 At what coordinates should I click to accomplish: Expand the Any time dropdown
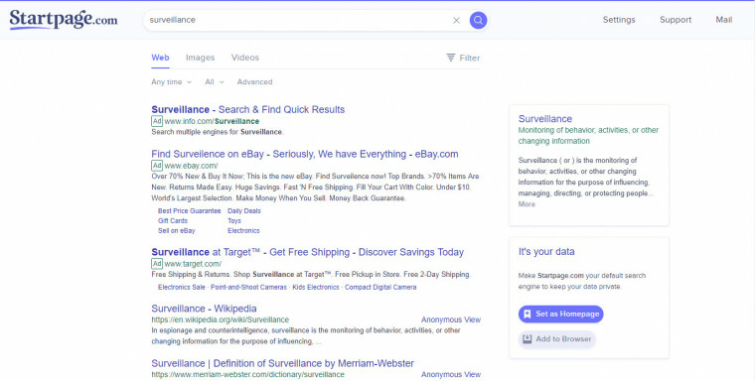[171, 82]
